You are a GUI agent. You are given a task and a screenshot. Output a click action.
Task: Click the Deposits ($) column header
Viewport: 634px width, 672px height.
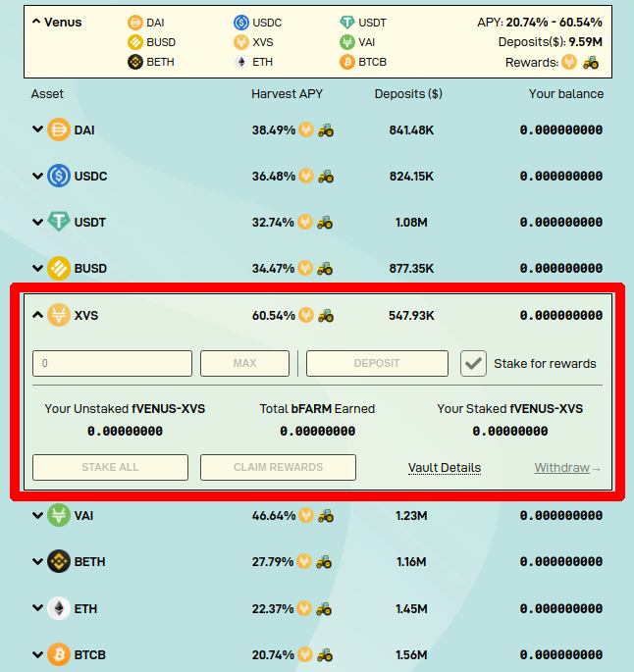(x=408, y=94)
